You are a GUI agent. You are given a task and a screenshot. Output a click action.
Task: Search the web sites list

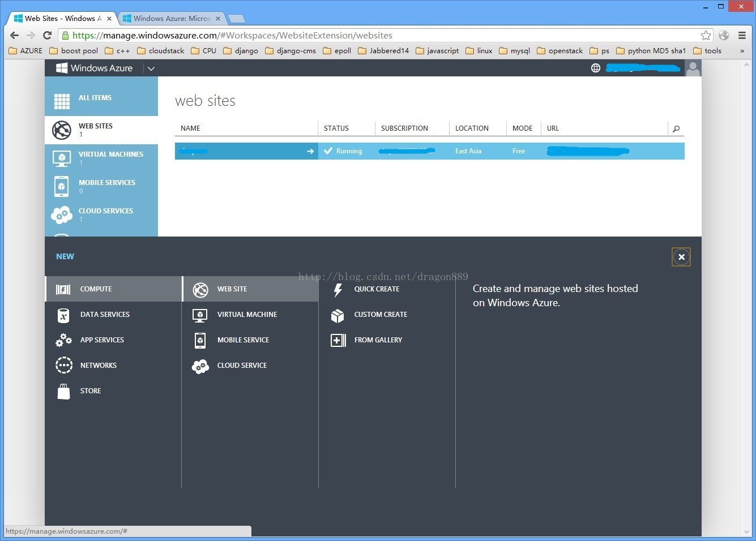(676, 129)
